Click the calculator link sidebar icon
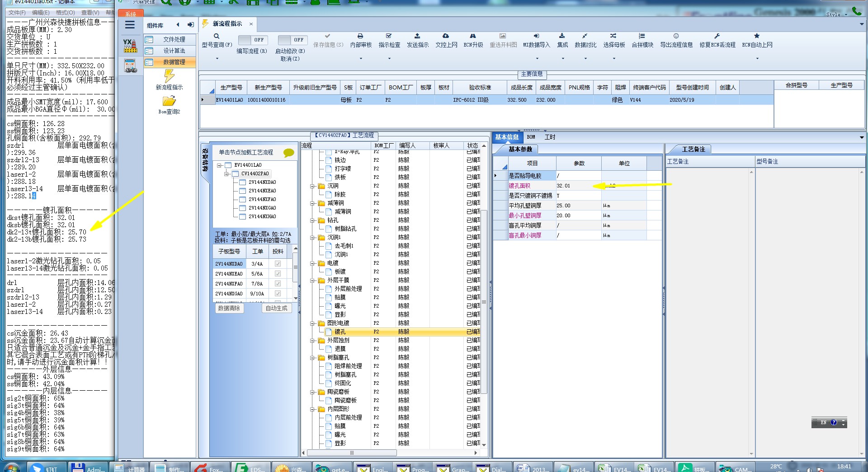 (131, 66)
